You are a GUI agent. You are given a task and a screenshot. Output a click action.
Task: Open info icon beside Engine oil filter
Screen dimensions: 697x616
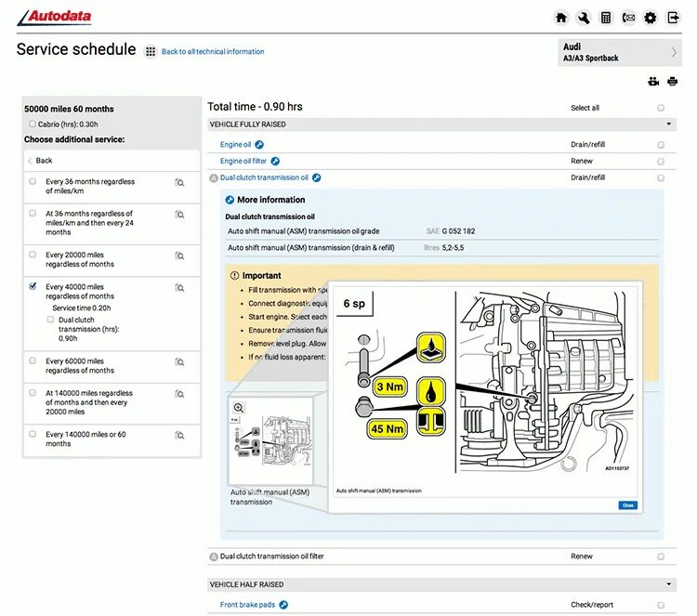pyautogui.click(x=275, y=161)
